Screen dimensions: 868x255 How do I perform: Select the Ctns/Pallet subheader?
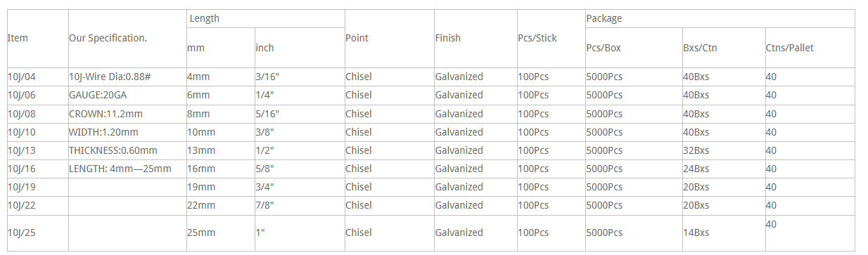(810, 48)
